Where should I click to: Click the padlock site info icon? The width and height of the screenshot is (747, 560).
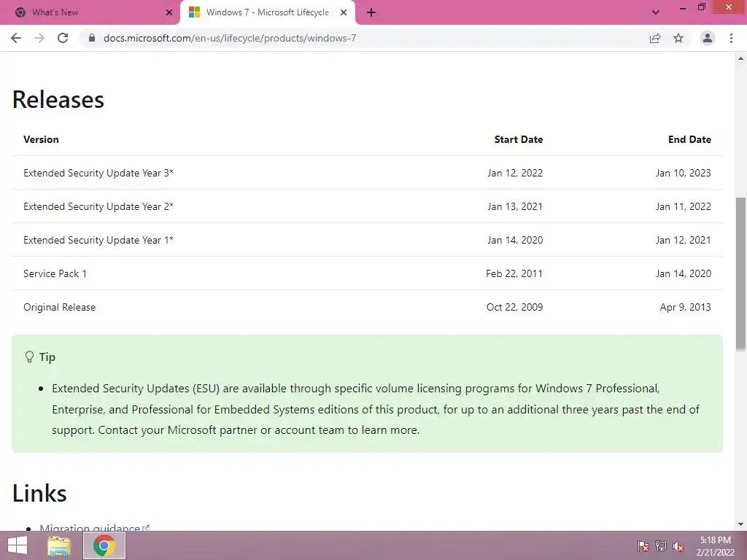click(92, 38)
